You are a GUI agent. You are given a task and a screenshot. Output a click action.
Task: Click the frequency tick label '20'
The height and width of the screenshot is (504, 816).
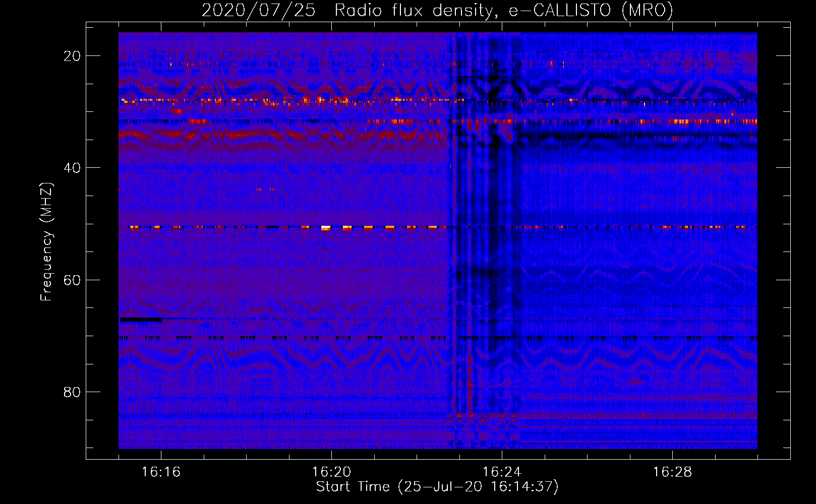72,56
